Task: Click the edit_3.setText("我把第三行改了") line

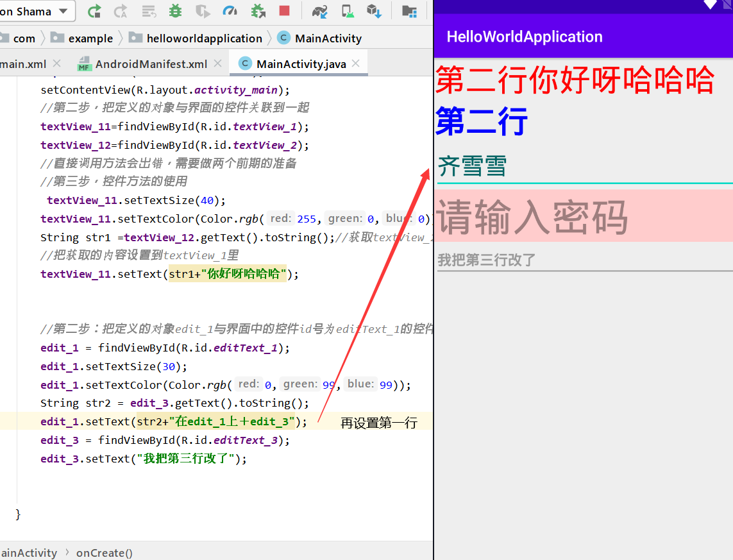Action: [x=144, y=459]
